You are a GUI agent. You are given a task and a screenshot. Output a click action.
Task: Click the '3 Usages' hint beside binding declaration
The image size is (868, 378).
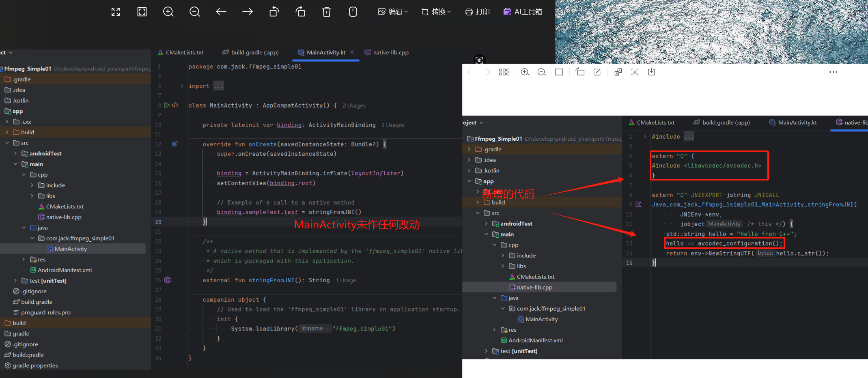393,125
